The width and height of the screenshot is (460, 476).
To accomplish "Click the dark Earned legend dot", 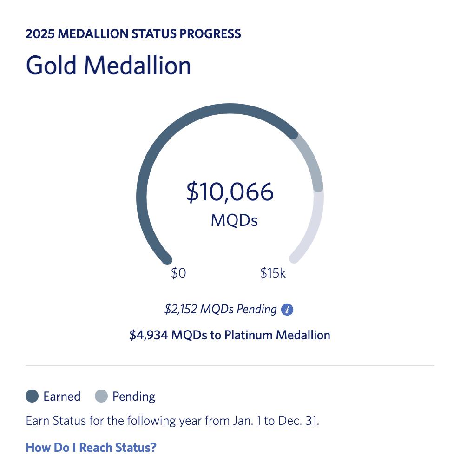I will tap(32, 397).
